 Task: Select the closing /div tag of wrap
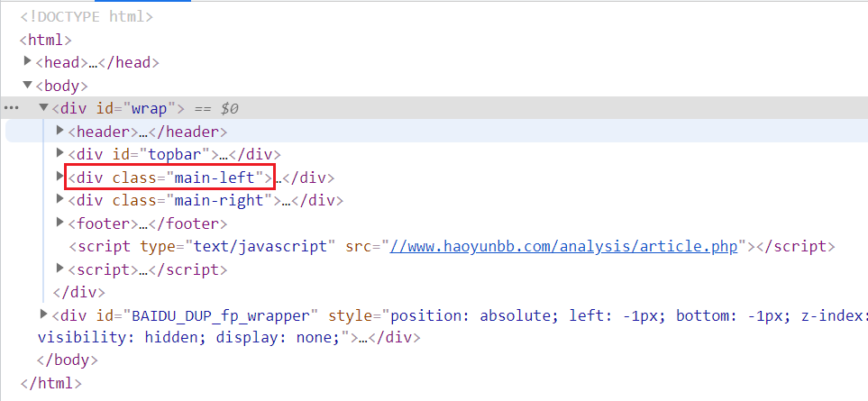tap(78, 292)
